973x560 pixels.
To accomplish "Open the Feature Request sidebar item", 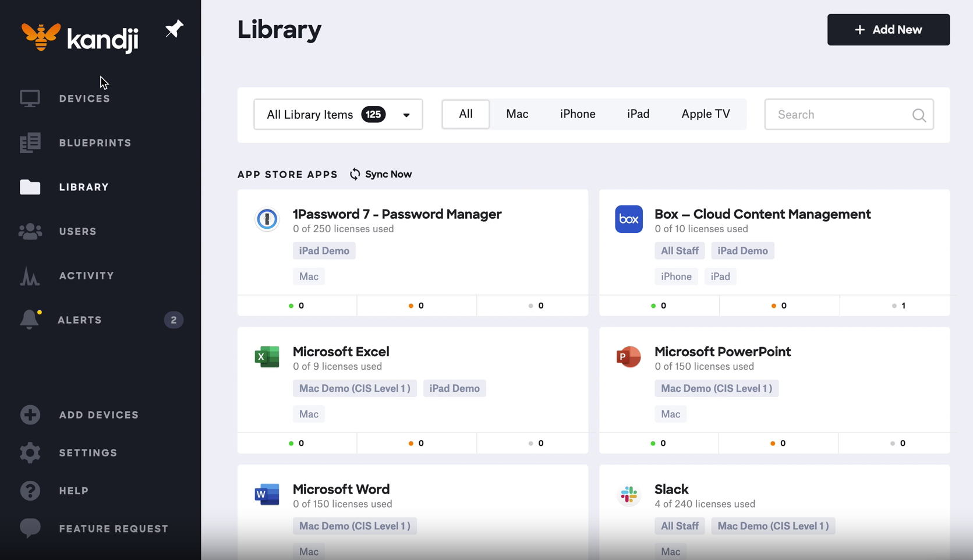I will [113, 529].
